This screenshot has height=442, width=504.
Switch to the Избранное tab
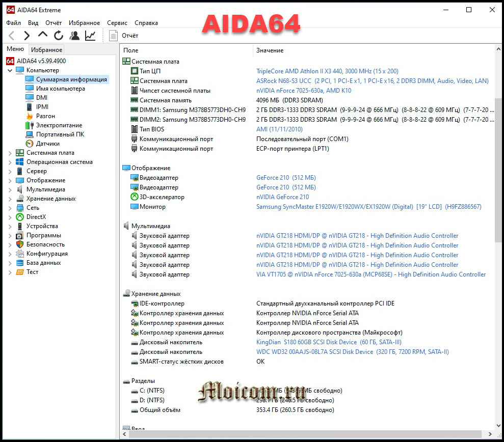point(46,49)
